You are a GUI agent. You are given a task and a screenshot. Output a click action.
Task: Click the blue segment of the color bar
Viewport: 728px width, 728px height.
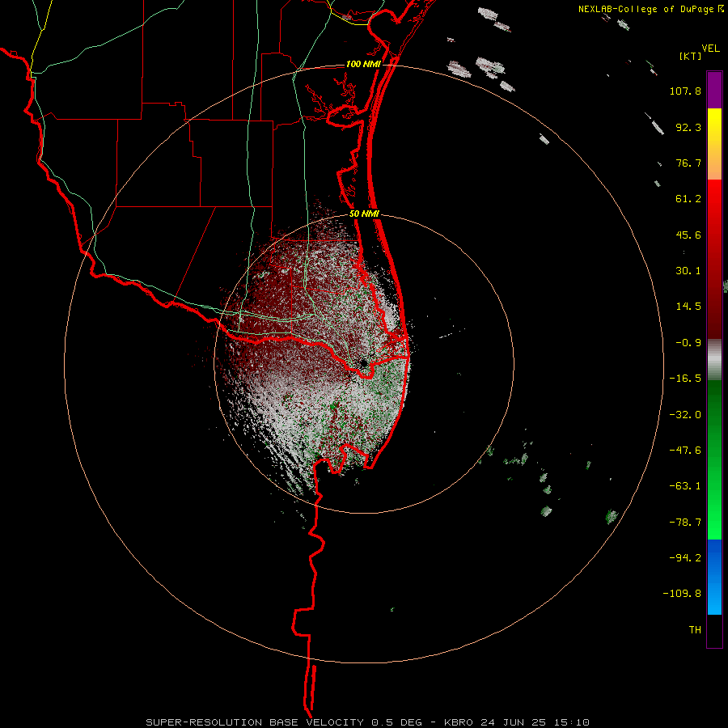(714, 577)
